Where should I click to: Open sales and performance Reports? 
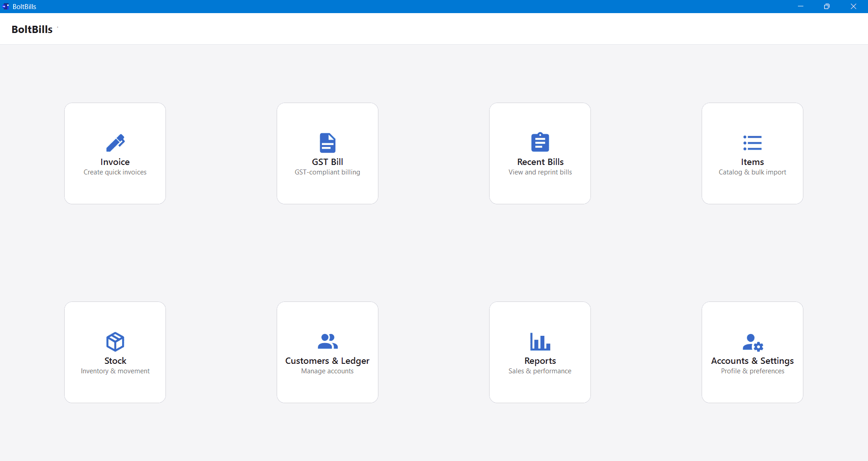(540, 352)
